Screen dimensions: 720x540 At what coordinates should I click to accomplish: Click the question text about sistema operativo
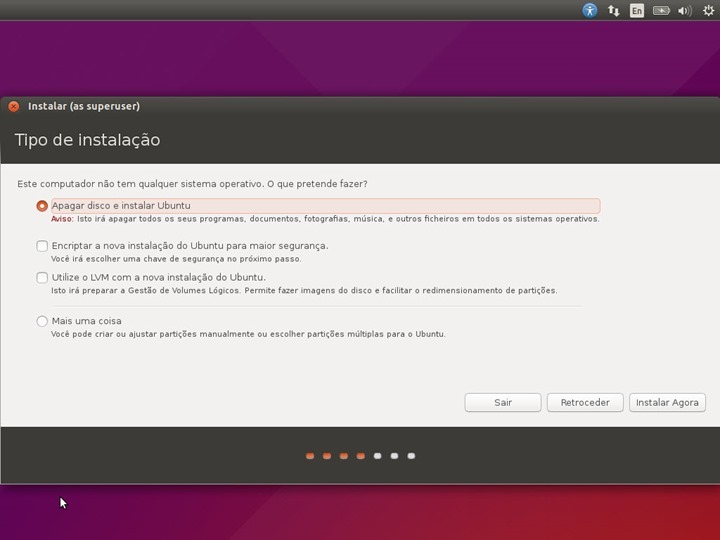tap(192, 184)
